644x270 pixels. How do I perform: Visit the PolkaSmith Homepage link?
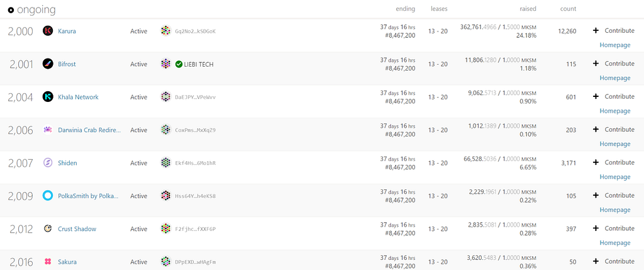[x=614, y=210]
